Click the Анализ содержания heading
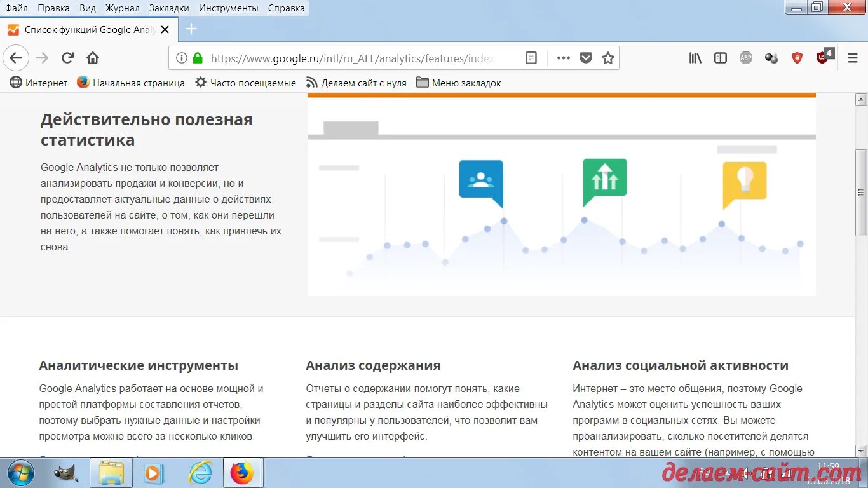The image size is (868, 488). [x=373, y=365]
